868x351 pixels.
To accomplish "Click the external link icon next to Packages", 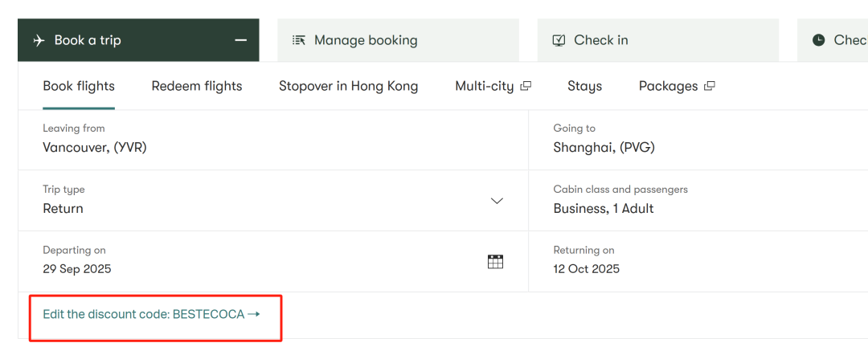I will pos(710,86).
